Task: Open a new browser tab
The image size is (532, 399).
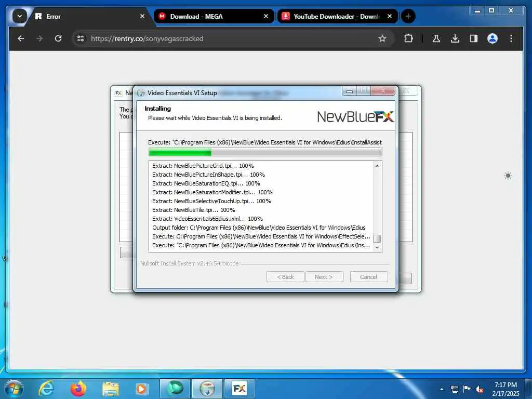Action: [x=408, y=16]
